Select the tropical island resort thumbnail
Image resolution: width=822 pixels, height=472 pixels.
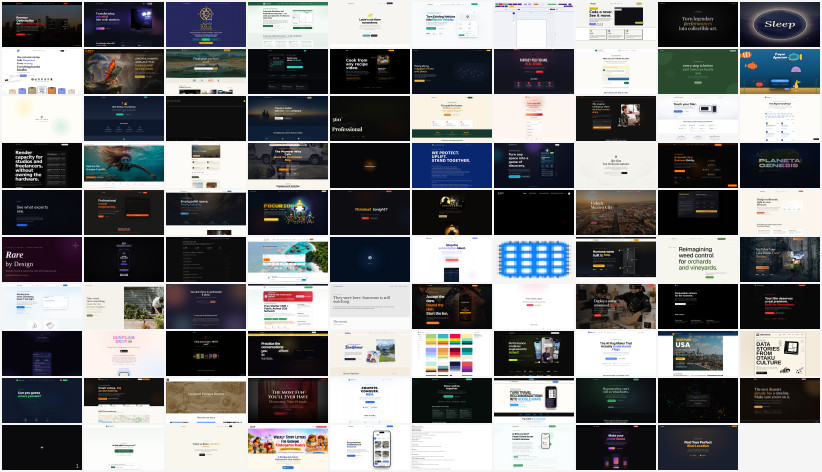click(288, 260)
